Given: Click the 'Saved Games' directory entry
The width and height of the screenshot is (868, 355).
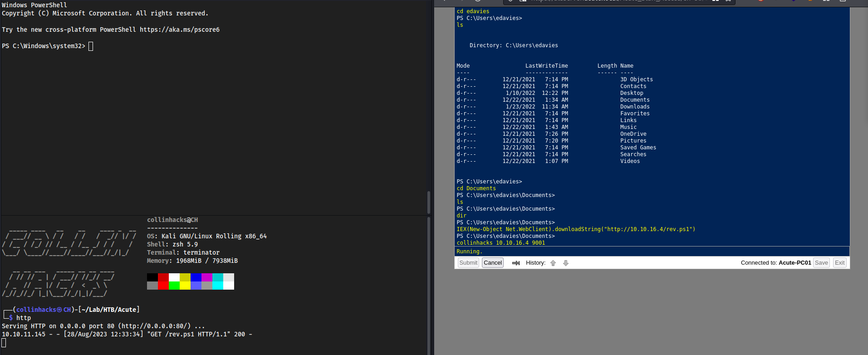Looking at the screenshot, I should [x=638, y=148].
